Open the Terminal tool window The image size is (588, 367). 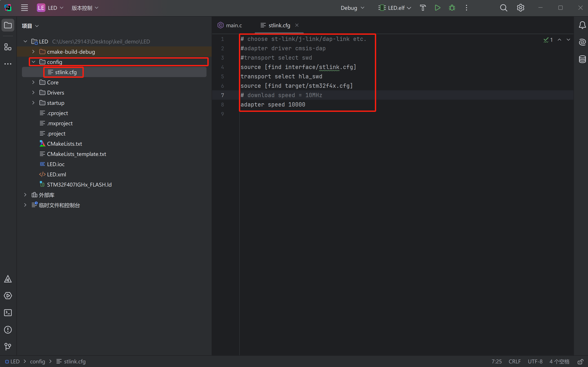(8, 313)
